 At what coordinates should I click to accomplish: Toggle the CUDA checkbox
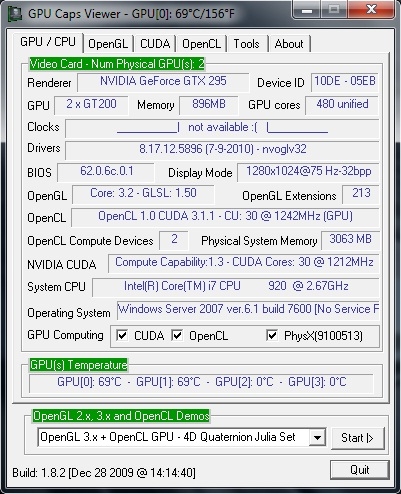pos(122,335)
